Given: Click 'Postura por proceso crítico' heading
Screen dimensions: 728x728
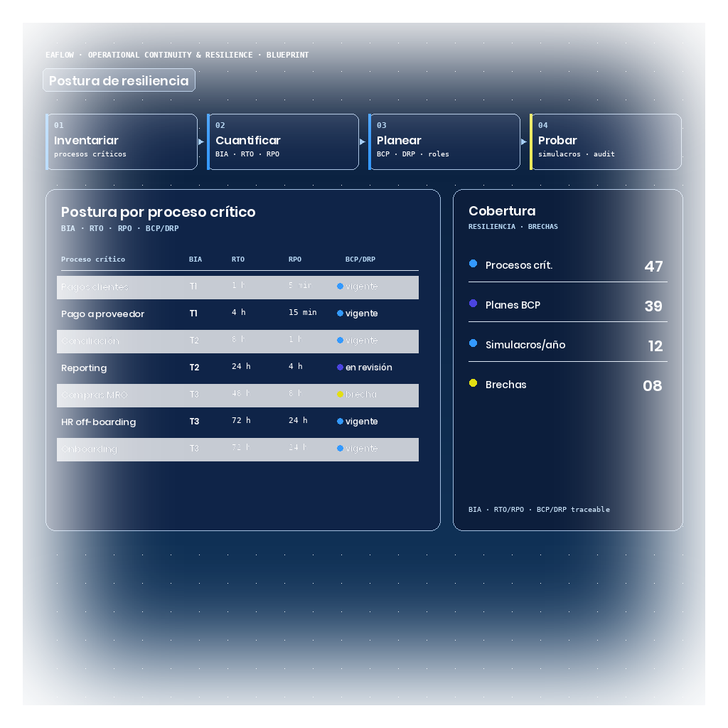Looking at the screenshot, I should coord(159,212).
